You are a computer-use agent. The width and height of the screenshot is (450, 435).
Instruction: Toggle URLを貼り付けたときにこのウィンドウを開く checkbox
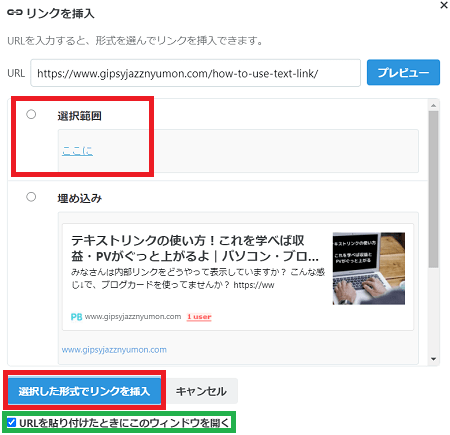tap(11, 423)
